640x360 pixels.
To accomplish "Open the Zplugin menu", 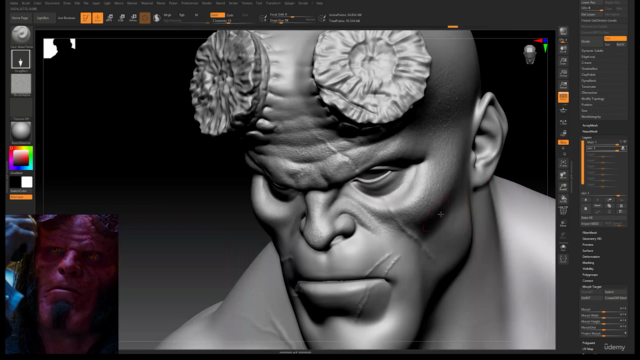I will [289, 3].
